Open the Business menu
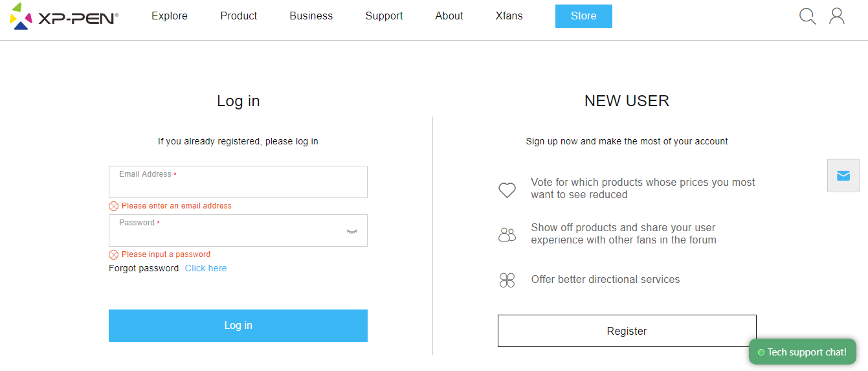This screenshot has height=371, width=868. click(311, 16)
